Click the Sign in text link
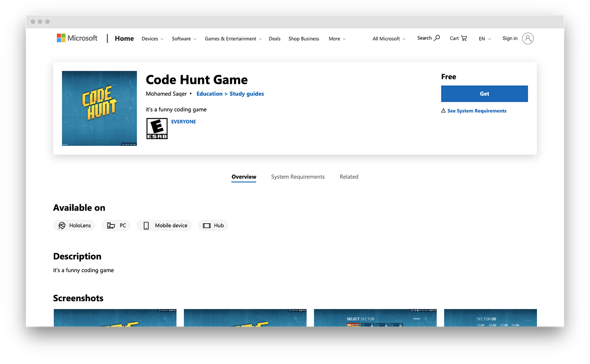 click(510, 38)
